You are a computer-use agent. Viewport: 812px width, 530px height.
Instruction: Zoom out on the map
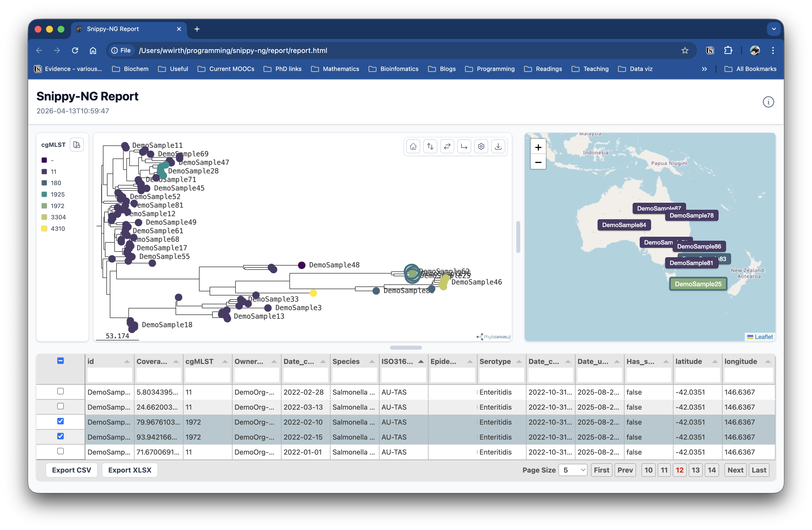[538, 162]
